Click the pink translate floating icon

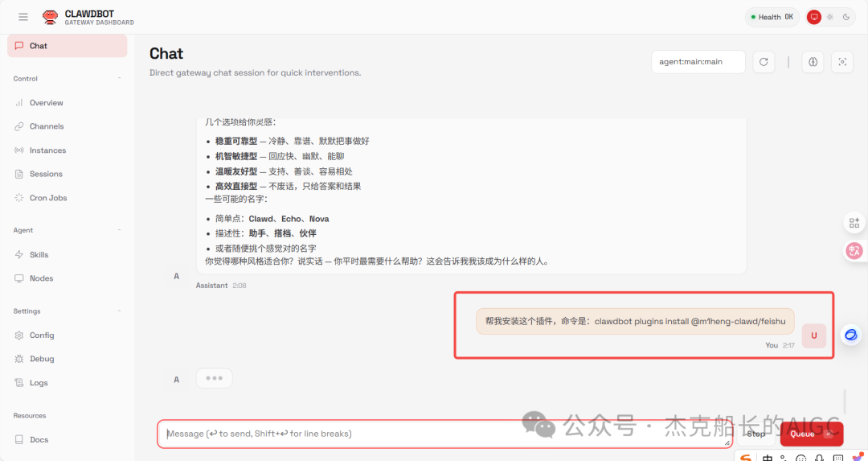coord(854,251)
